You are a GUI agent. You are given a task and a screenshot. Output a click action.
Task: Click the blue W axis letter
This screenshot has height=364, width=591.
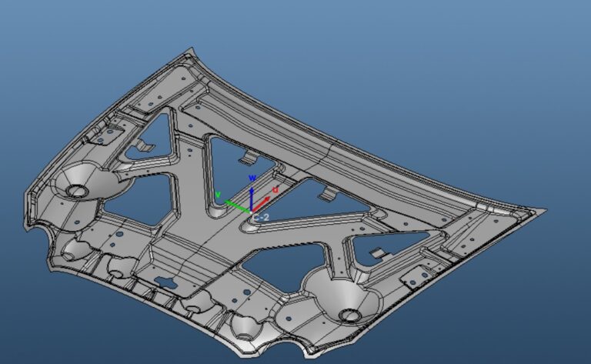click(252, 178)
